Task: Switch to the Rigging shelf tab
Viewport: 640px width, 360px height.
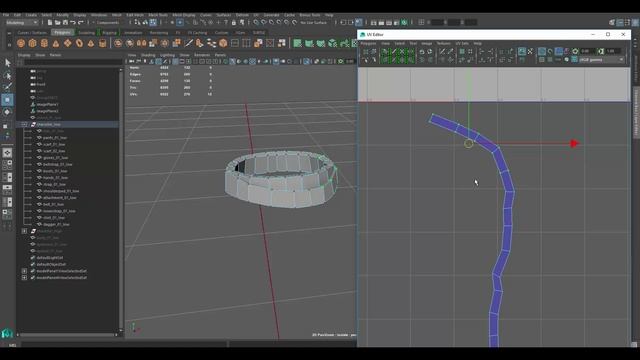Action: [109, 33]
